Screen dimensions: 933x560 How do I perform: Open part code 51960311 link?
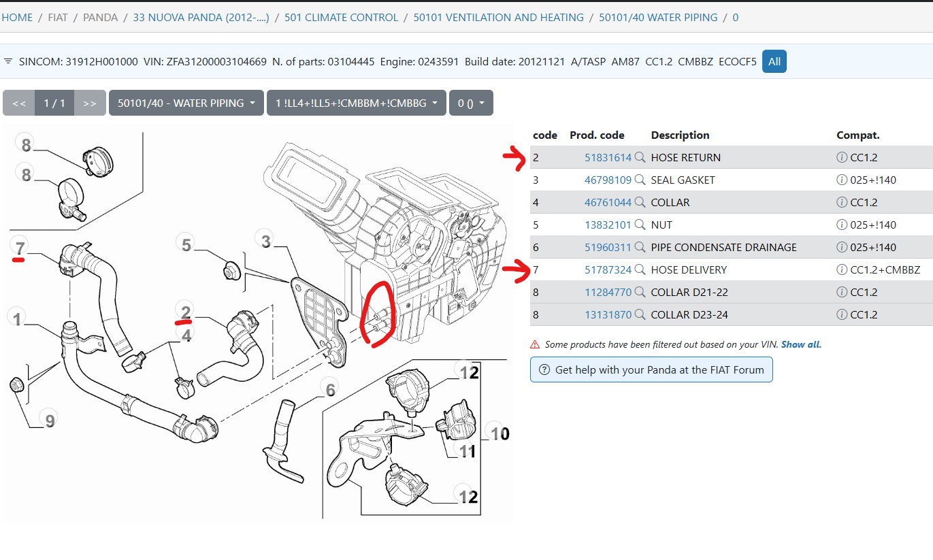(608, 247)
